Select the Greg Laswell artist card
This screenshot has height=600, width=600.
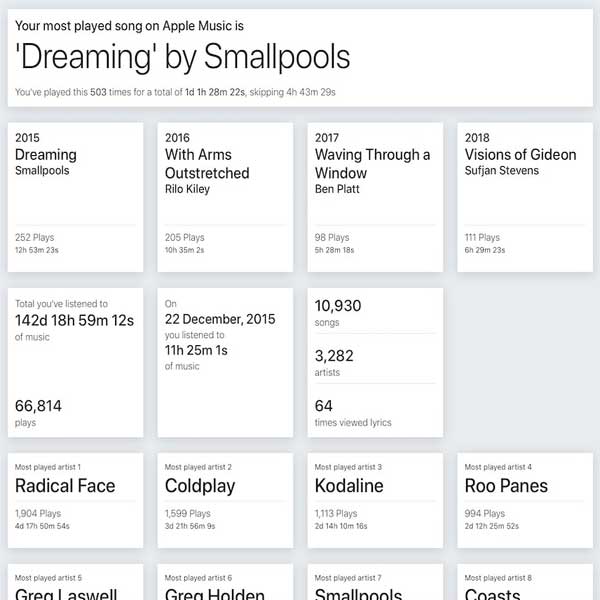[x=75, y=582]
